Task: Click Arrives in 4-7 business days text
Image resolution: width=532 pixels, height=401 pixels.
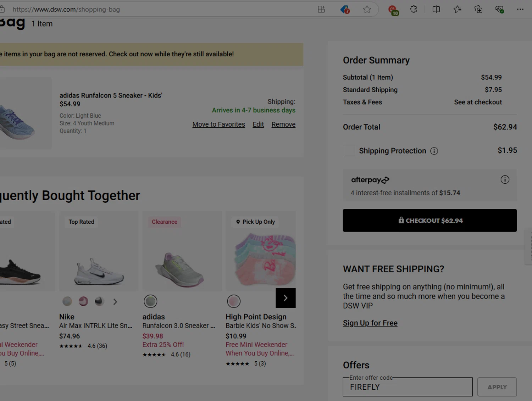Action: point(254,110)
